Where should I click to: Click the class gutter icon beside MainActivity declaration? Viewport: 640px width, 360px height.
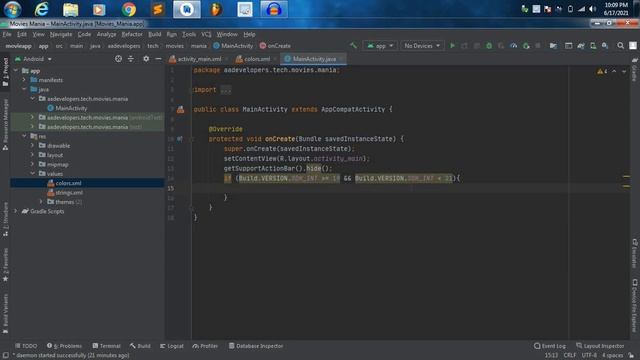click(180, 109)
